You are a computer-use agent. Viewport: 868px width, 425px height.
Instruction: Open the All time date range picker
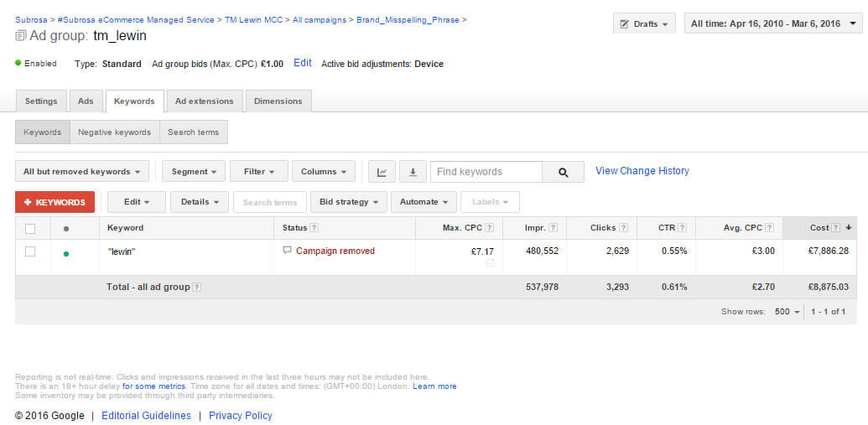773,23
